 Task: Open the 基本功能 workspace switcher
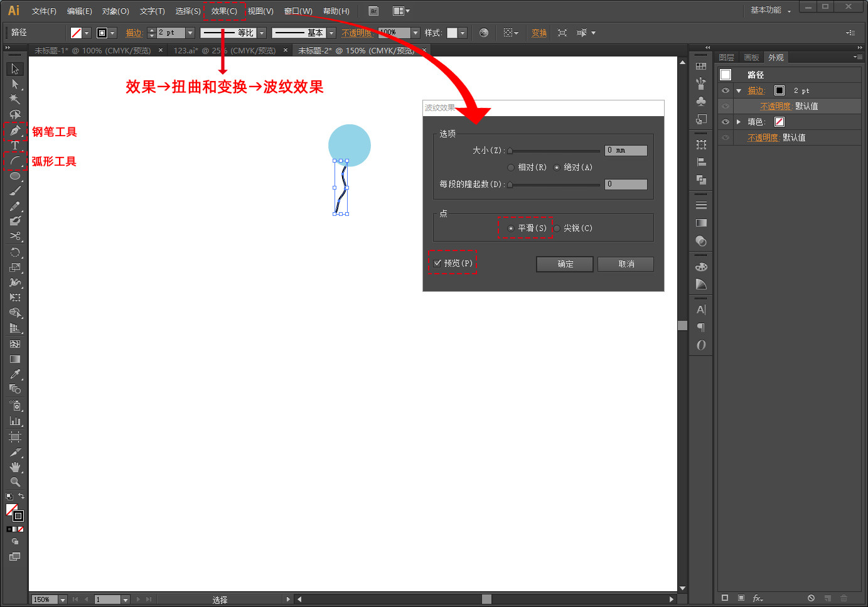coord(771,10)
